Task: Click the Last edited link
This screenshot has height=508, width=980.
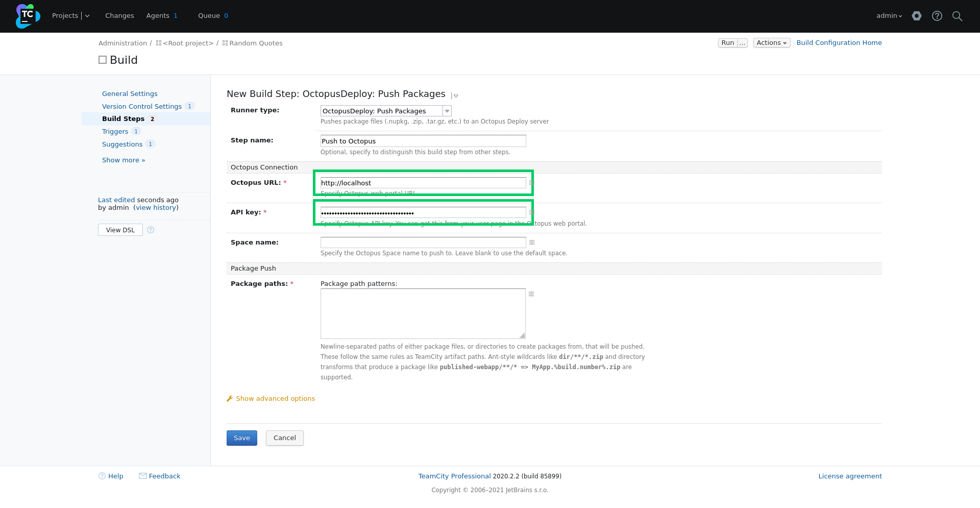Action: (116, 200)
